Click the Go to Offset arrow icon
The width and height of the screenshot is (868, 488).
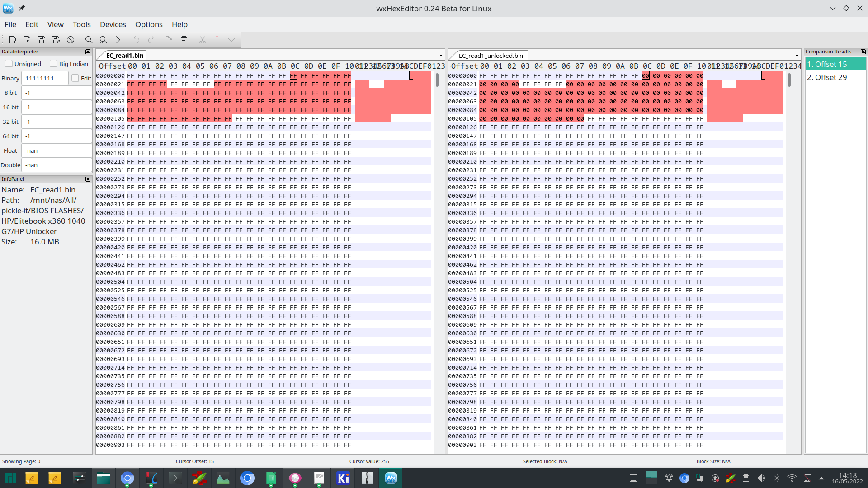click(x=118, y=40)
